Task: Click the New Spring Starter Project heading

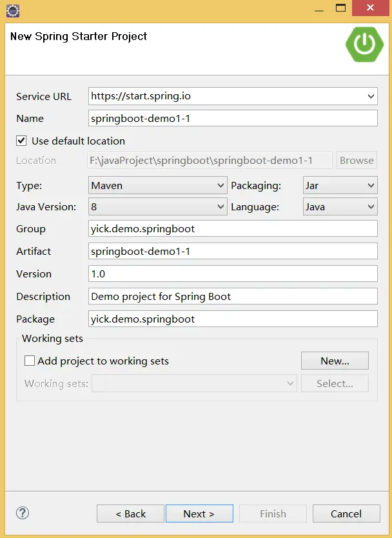Action: coord(79,36)
